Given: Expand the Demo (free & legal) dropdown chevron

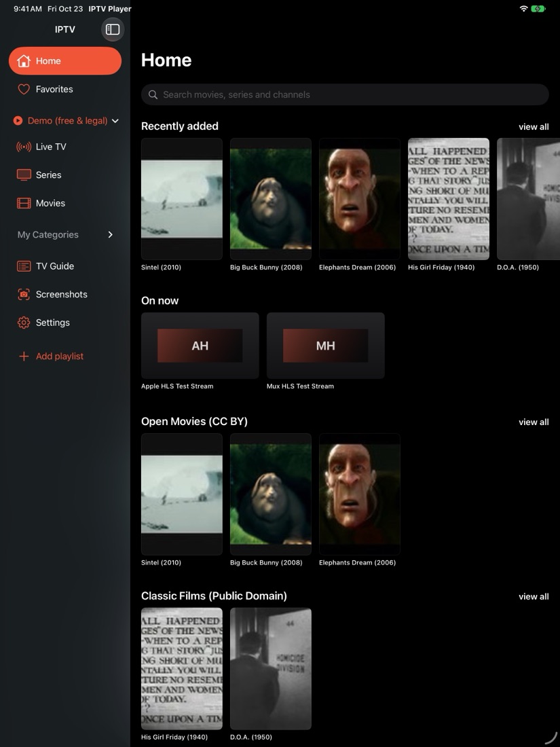Looking at the screenshot, I should click(115, 121).
